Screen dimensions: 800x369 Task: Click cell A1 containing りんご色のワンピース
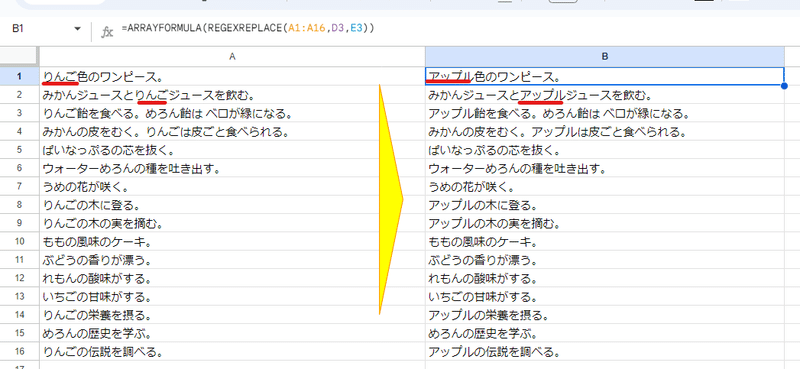(x=232, y=77)
